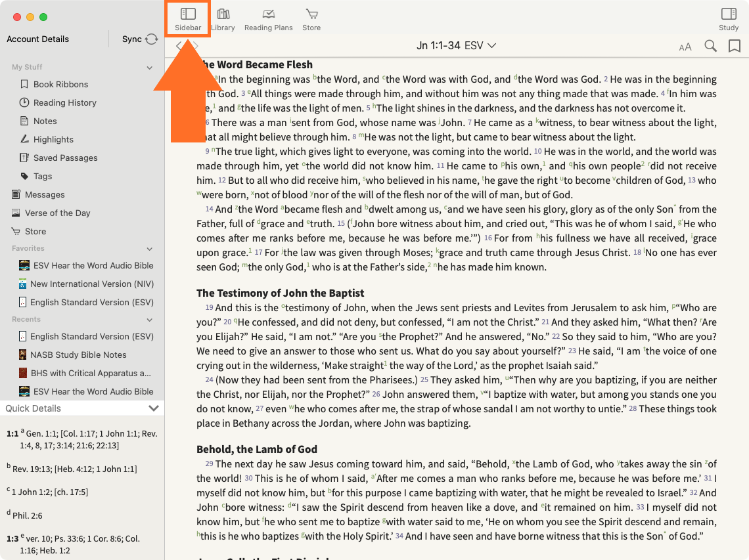Open Reading History in sidebar
The width and height of the screenshot is (749, 560).
[65, 102]
